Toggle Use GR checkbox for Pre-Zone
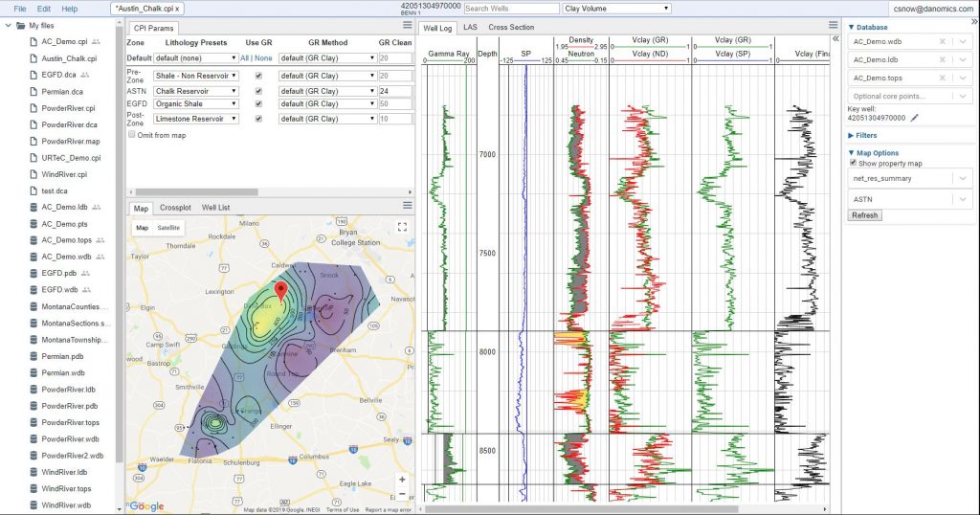Viewport: 980px width, 515px height. 258,76
